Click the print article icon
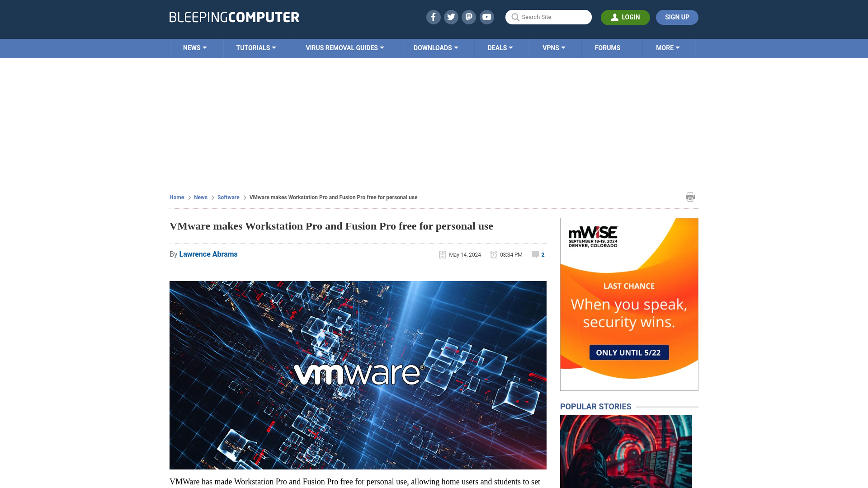The height and width of the screenshot is (488, 868). 690,197
